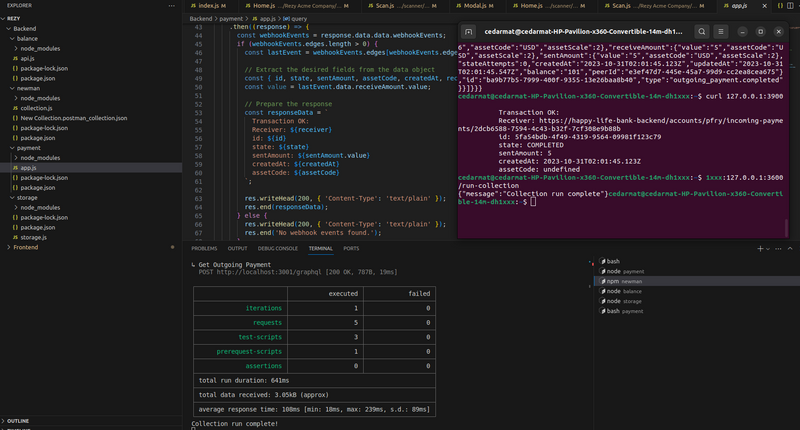Viewport: 800px width, 430px height.
Task: Select the plain bash terminal in list
Action: [697, 261]
